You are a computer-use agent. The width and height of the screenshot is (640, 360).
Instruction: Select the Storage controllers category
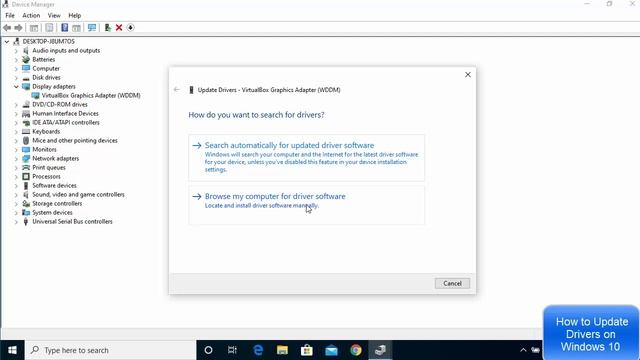coord(57,203)
